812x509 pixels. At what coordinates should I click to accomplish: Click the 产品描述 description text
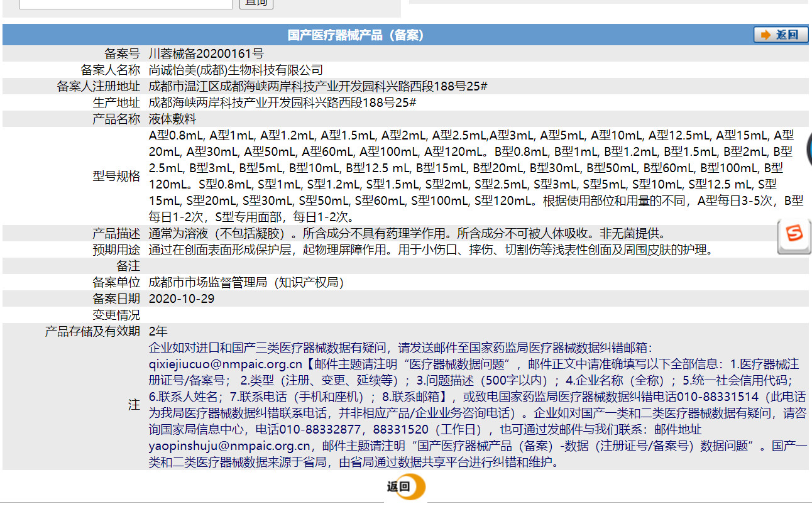407,233
